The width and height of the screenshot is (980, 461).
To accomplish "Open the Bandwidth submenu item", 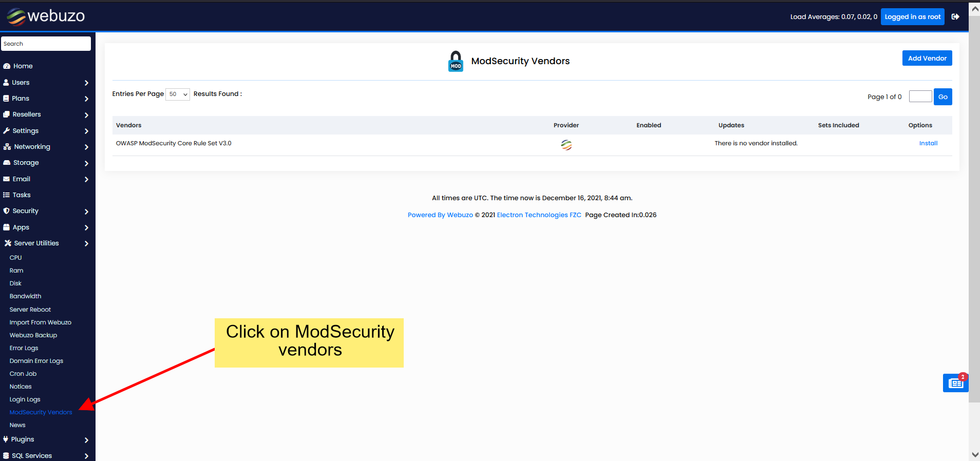I will click(x=25, y=296).
